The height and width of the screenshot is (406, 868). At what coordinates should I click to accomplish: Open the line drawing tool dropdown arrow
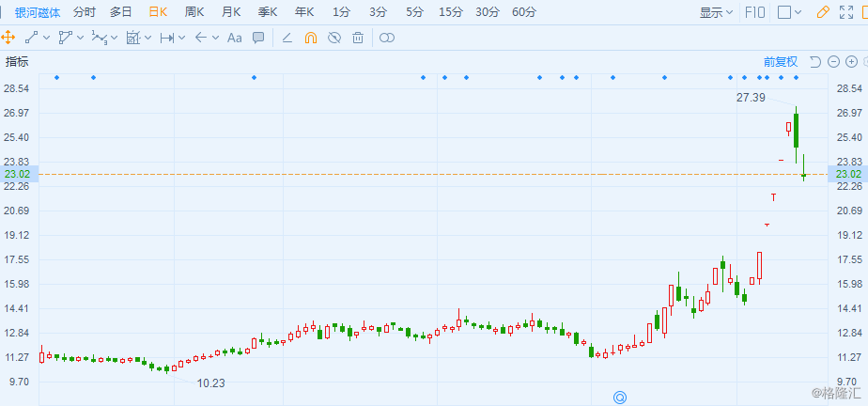tap(44, 38)
